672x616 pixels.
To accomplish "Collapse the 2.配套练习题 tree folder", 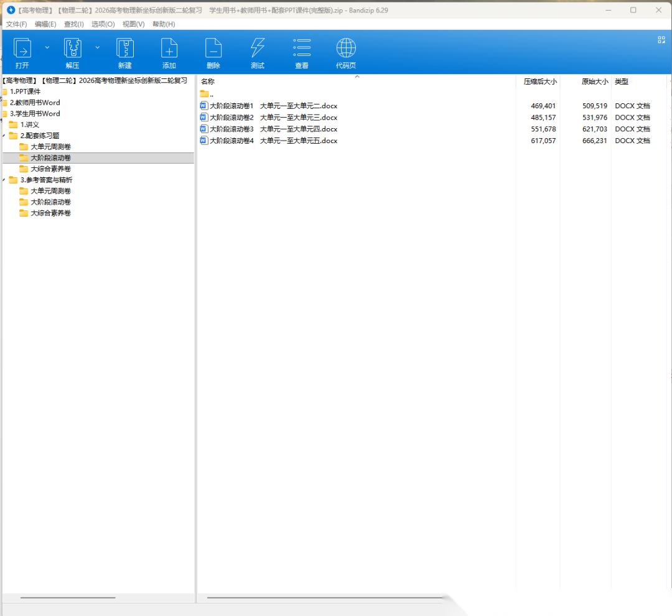I will pyautogui.click(x=4, y=136).
